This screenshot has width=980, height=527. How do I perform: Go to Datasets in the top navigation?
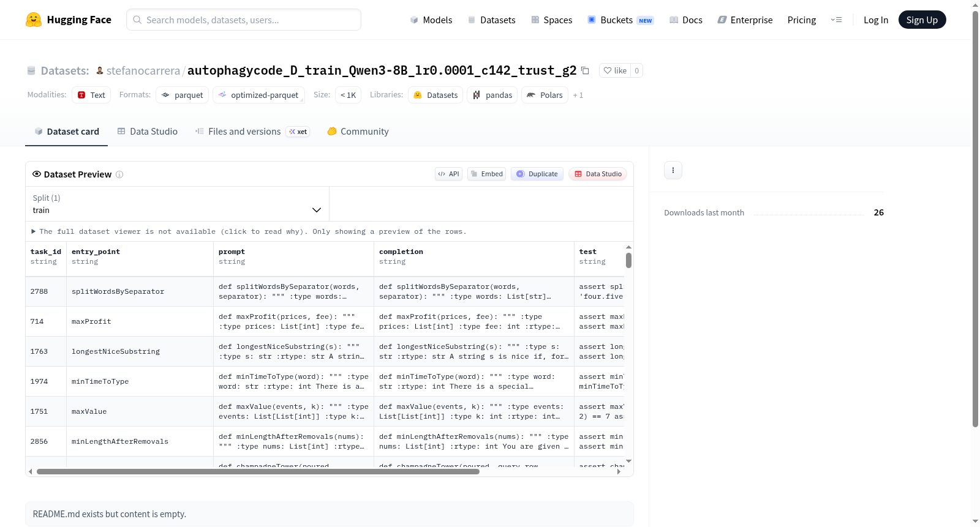(491, 20)
